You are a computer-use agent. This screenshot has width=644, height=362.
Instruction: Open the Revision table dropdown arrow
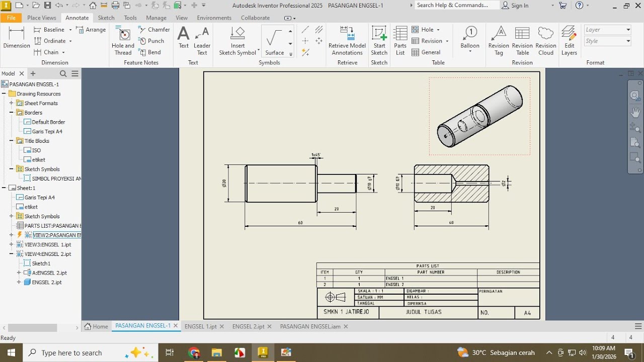coord(447,41)
